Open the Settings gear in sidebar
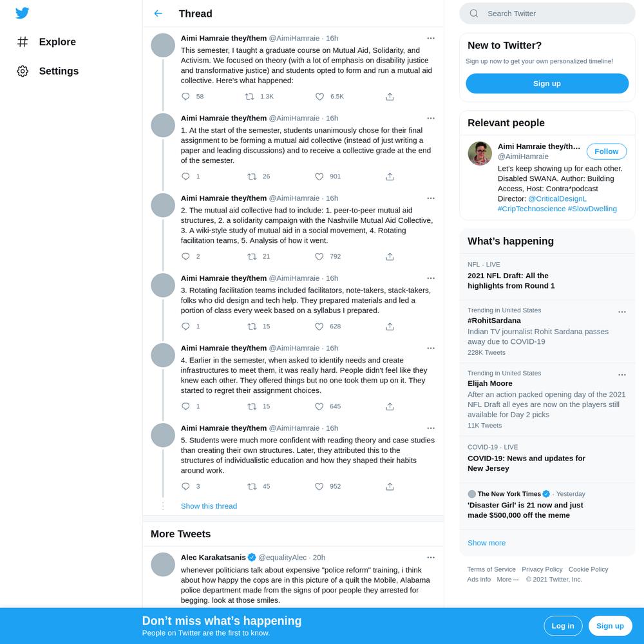This screenshot has height=644, width=644. point(23,71)
